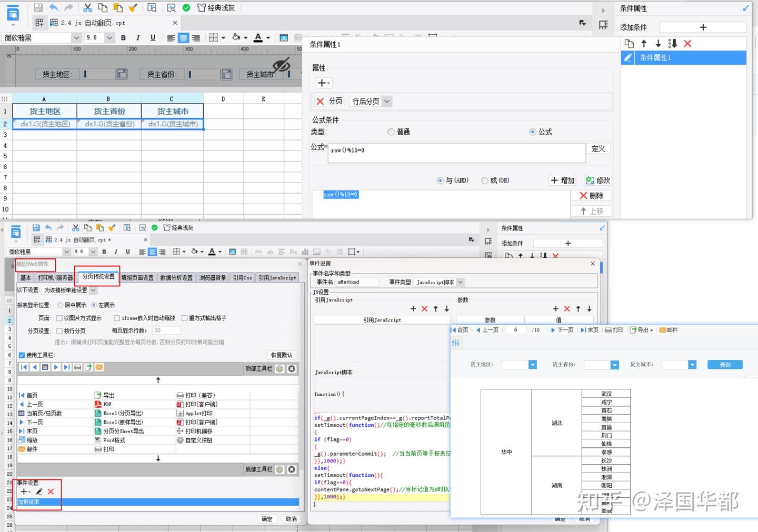Select the 或(OR) radio option
The image size is (758, 532).
pos(485,180)
